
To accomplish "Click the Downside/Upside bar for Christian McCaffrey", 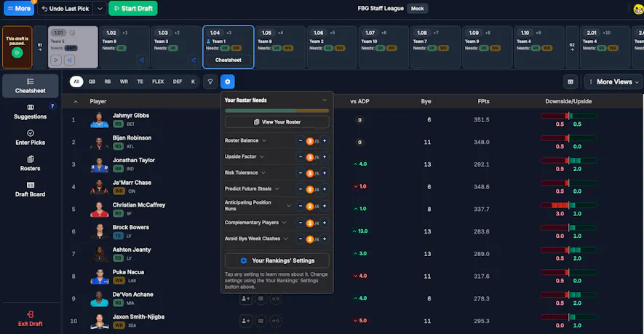I will (x=568, y=205).
